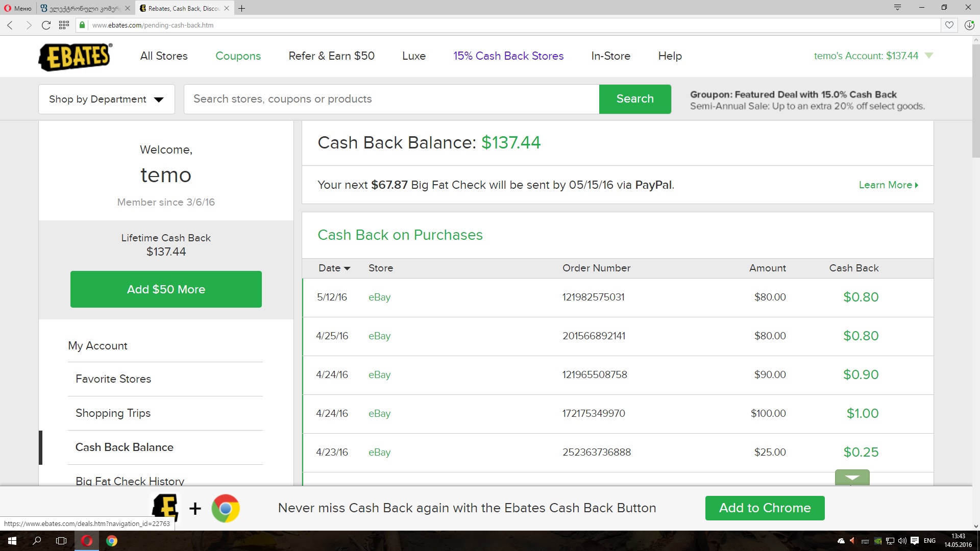Click the search stores input field
The image size is (980, 551).
391,99
